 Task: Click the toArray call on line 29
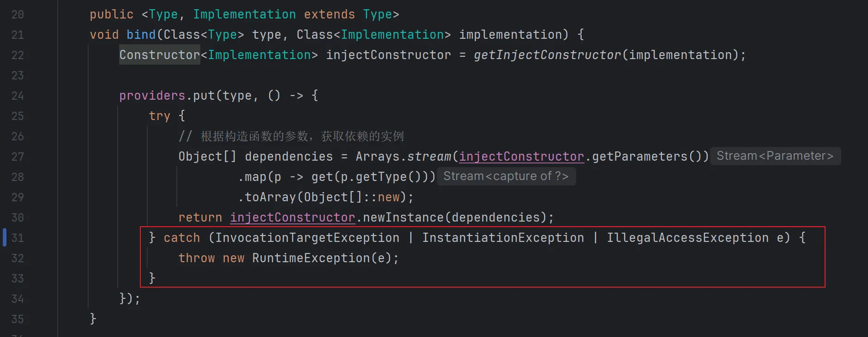270,197
